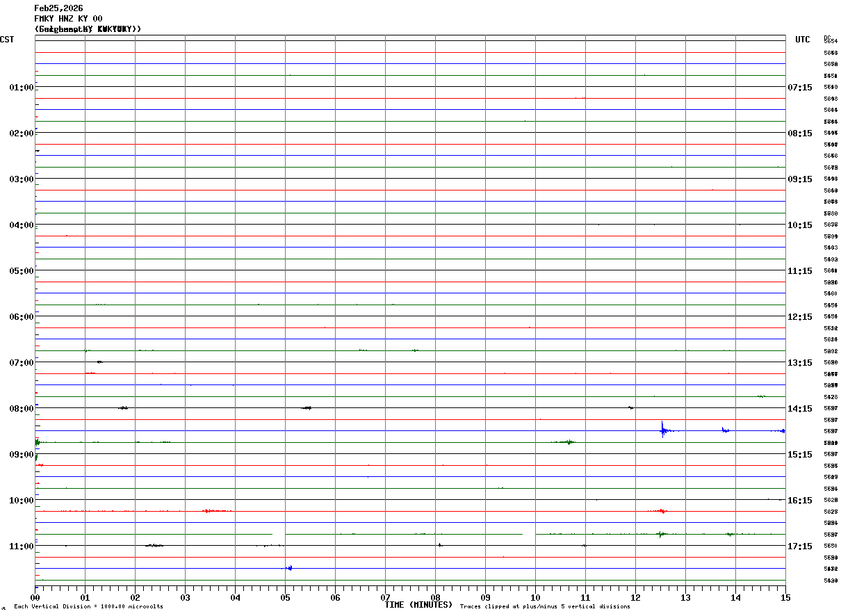Screen dimensions: 841x616
Task: Click the 16:15 UTC label
Action: pyautogui.click(x=800, y=501)
